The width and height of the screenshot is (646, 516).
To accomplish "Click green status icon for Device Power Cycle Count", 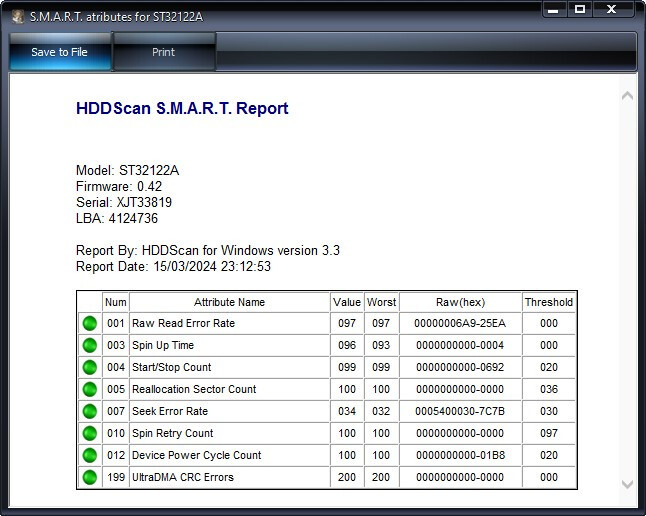I will 90,455.
